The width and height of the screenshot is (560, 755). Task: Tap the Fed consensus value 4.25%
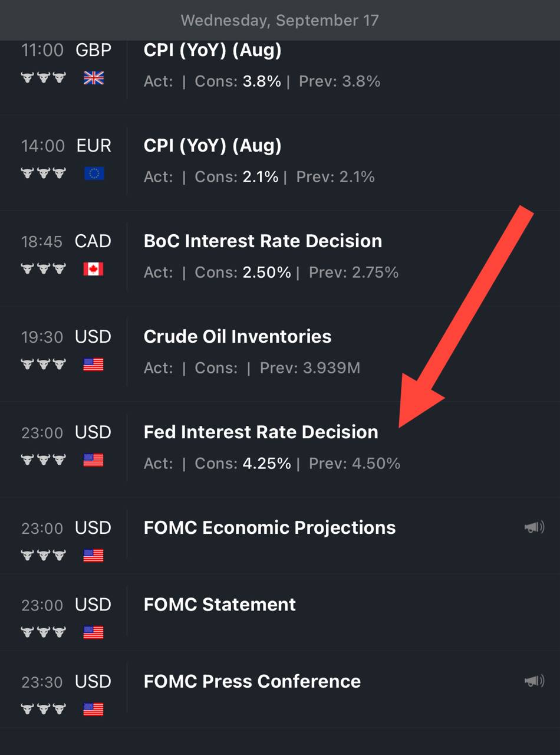tap(266, 464)
